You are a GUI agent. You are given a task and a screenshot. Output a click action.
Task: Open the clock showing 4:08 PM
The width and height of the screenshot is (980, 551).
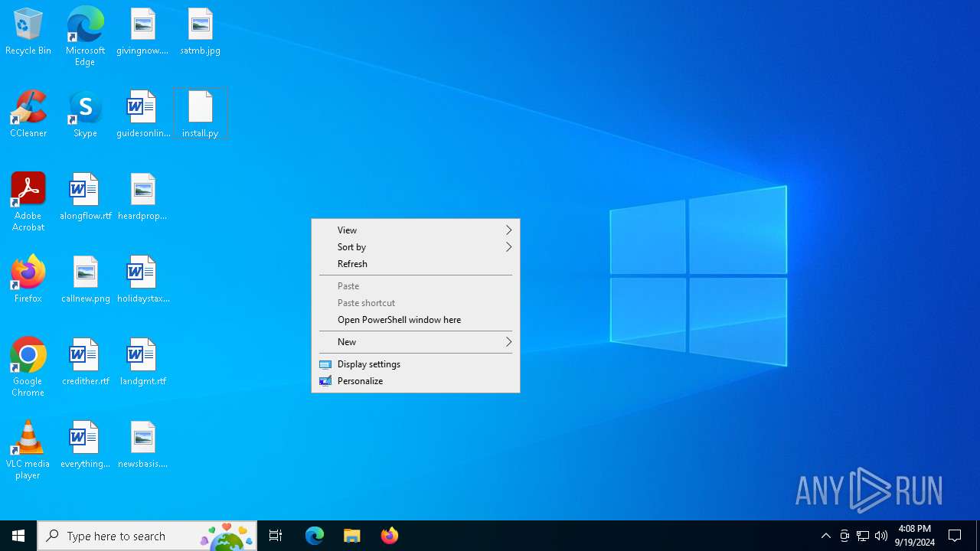(x=914, y=536)
